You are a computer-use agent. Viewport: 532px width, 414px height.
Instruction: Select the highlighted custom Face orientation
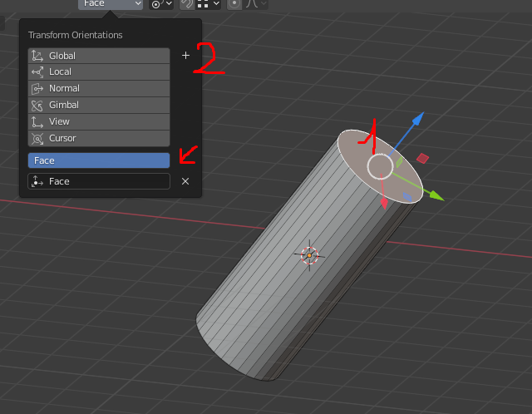[98, 160]
